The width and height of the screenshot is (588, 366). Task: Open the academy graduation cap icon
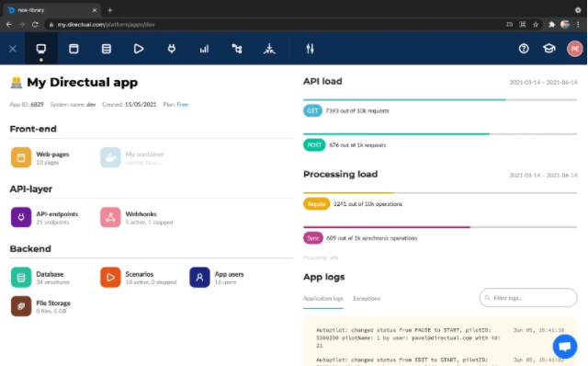pyautogui.click(x=549, y=49)
